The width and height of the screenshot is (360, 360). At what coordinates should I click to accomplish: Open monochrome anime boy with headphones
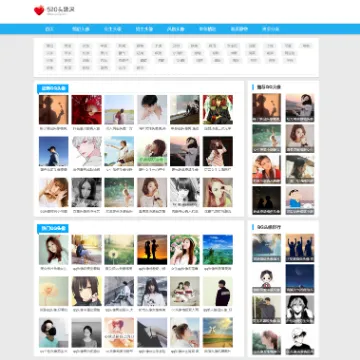point(300,310)
